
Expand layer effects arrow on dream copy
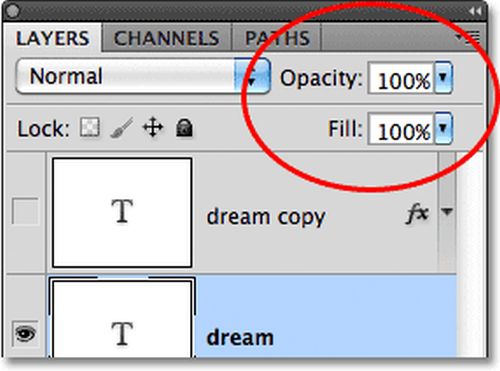447,211
